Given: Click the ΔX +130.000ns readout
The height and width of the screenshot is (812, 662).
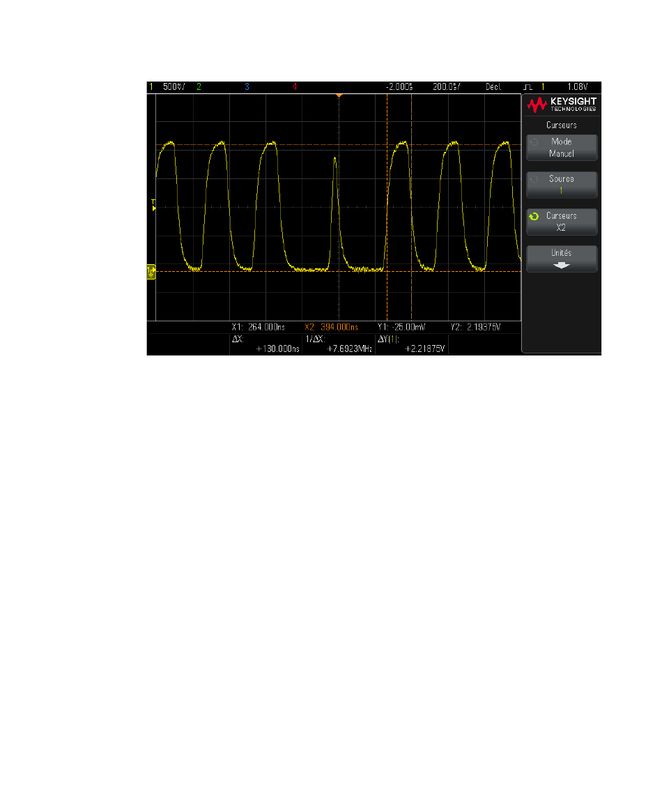Looking at the screenshot, I should [265, 344].
